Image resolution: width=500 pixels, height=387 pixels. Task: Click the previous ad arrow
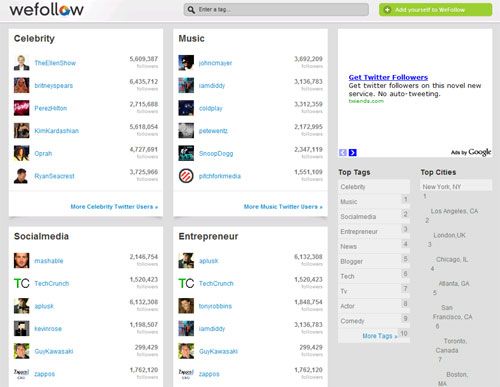pos(343,153)
